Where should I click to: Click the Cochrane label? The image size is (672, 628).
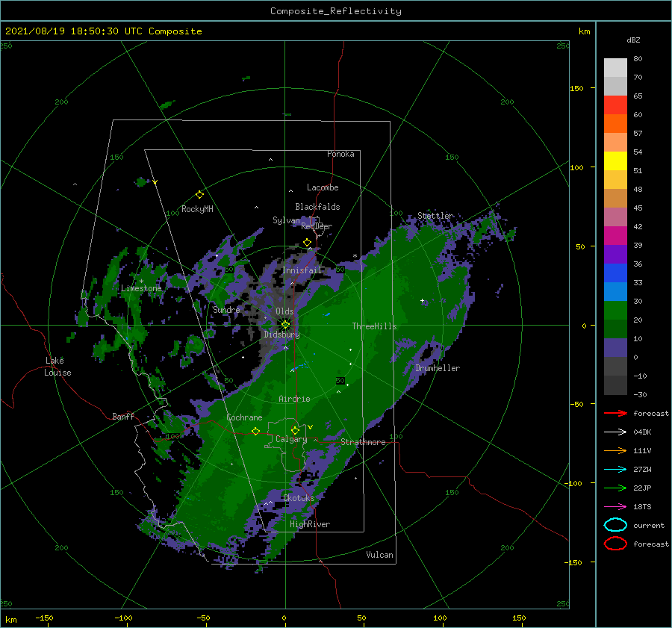pos(244,417)
